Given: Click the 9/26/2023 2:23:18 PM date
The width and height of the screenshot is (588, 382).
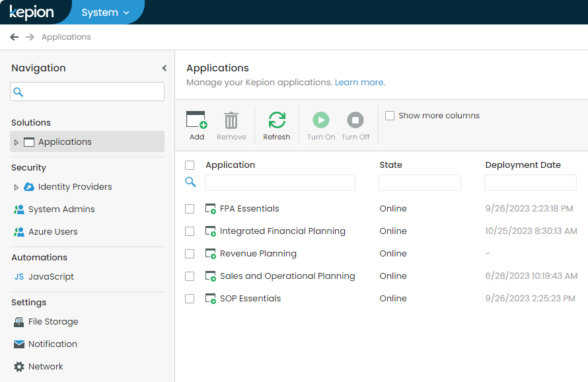Looking at the screenshot, I should click(529, 208).
